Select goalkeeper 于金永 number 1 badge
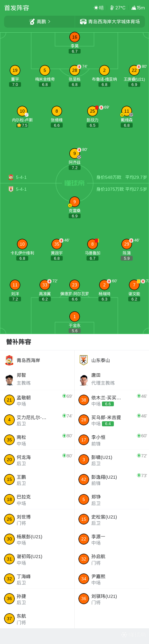 (x=75, y=317)
